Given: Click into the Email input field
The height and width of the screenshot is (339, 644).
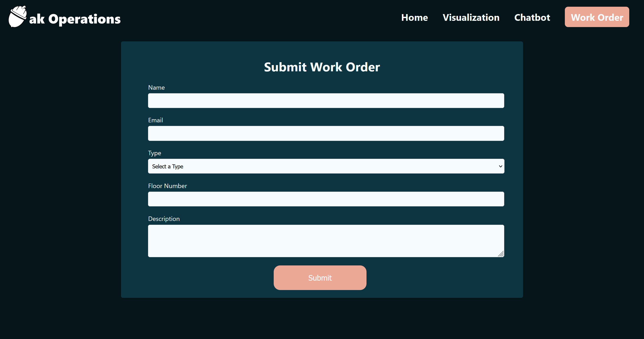Looking at the screenshot, I should click(326, 133).
